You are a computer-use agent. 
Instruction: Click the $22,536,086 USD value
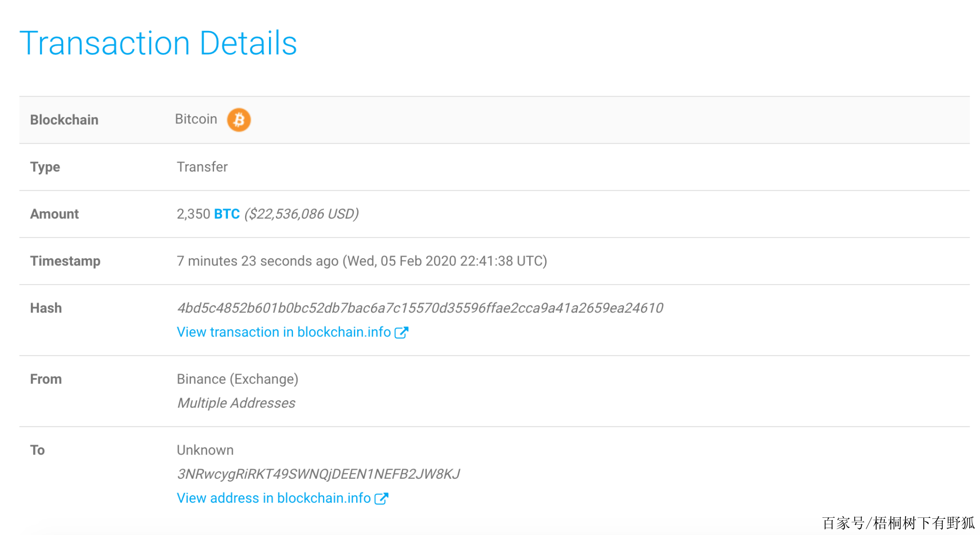point(302,214)
